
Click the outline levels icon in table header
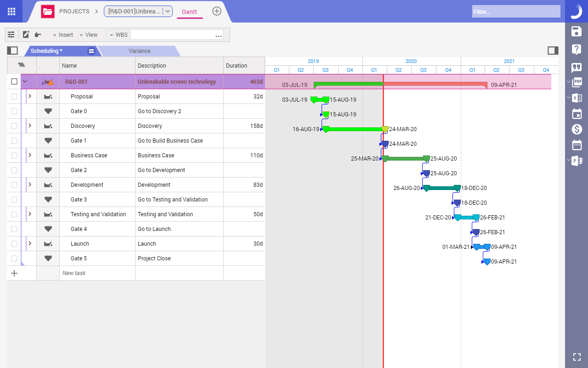point(22,65)
